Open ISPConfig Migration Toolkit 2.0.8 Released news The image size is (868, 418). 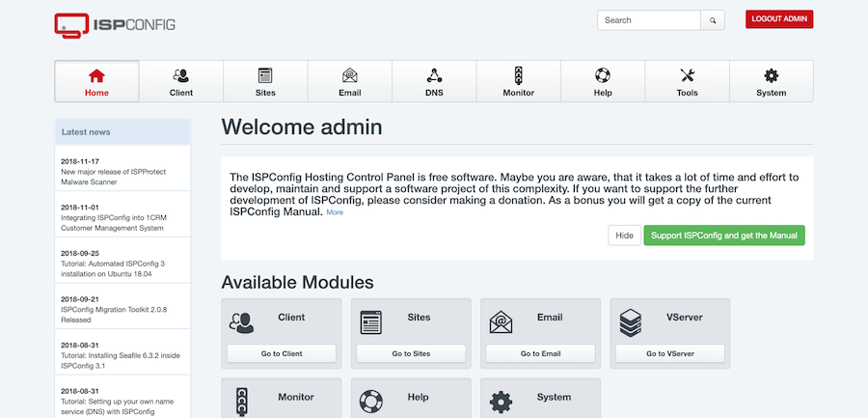coord(114,315)
